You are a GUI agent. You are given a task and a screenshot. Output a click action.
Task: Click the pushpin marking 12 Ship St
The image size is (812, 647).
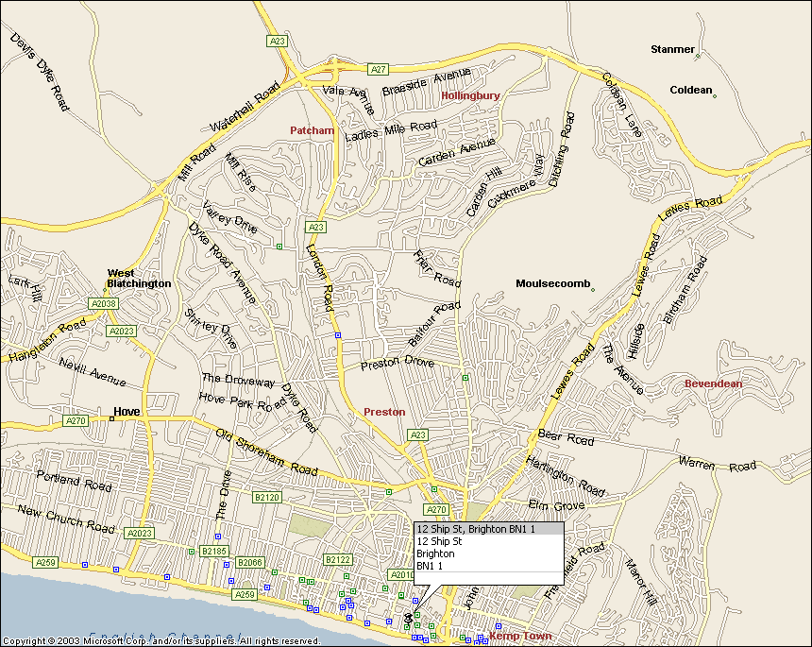click(408, 617)
